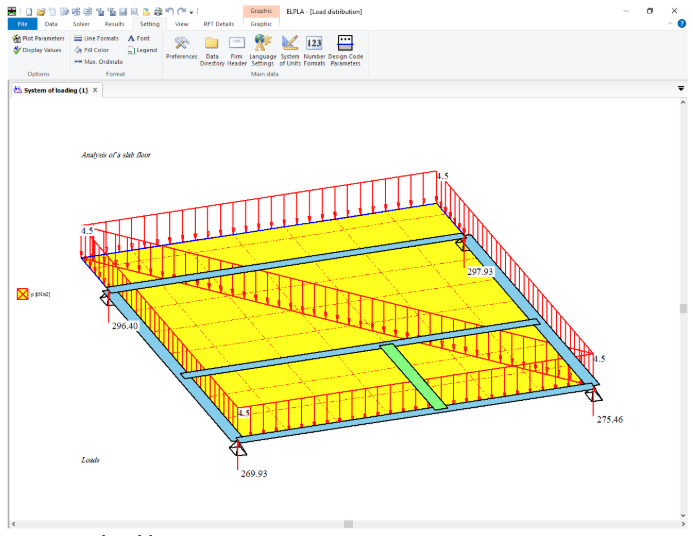The image size is (693, 536).
Task: Select the System of loading (1) document tab
Action: [x=56, y=90]
